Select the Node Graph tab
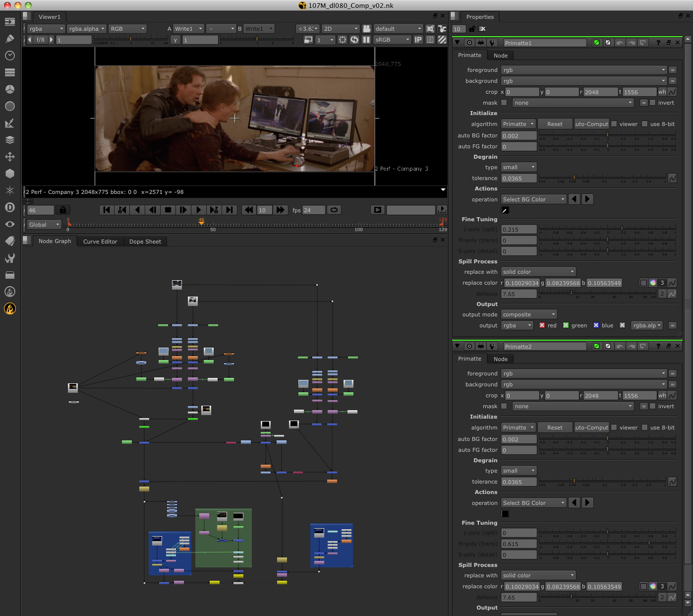The image size is (693, 616). point(55,241)
